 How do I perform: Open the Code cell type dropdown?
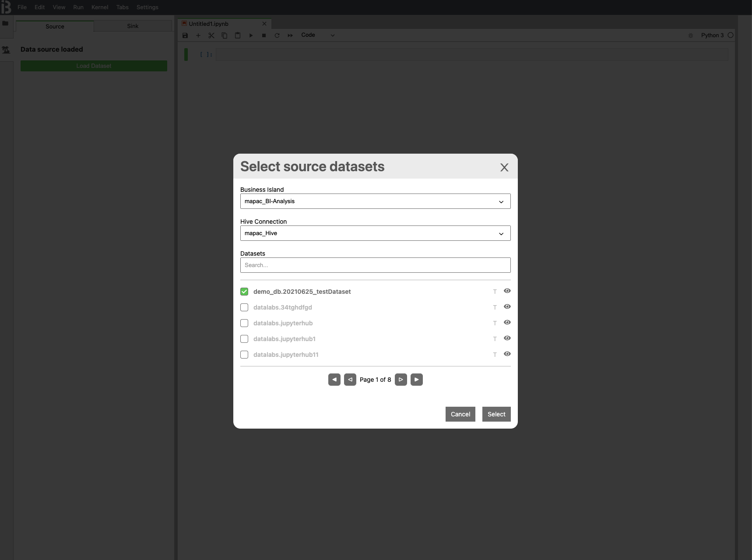[332, 35]
